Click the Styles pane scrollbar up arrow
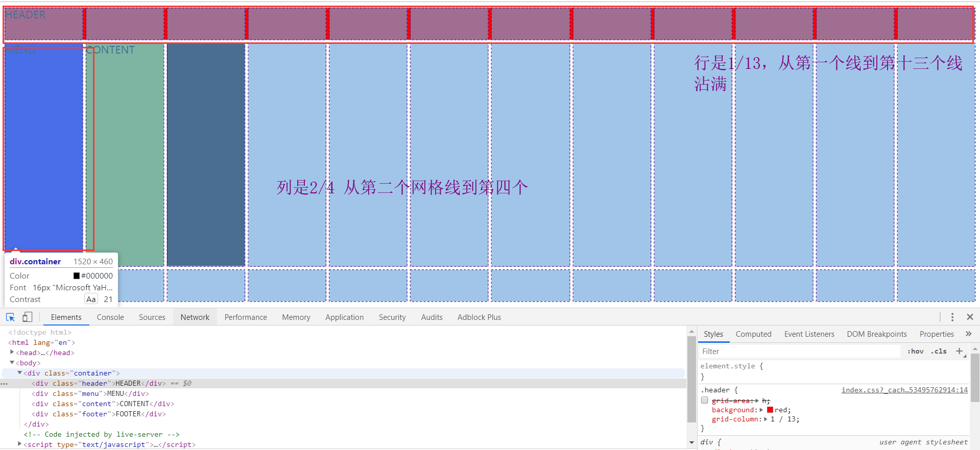Image resolution: width=980 pixels, height=450 pixels. 975,349
